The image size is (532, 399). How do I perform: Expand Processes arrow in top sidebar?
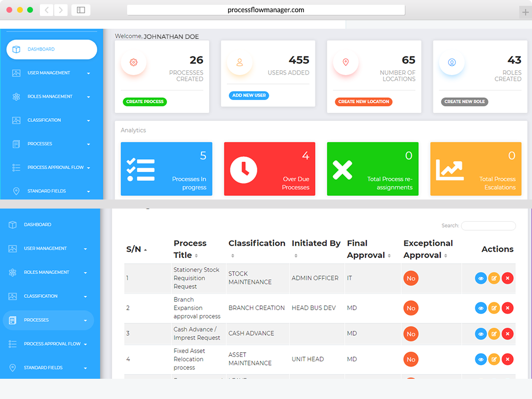click(88, 144)
